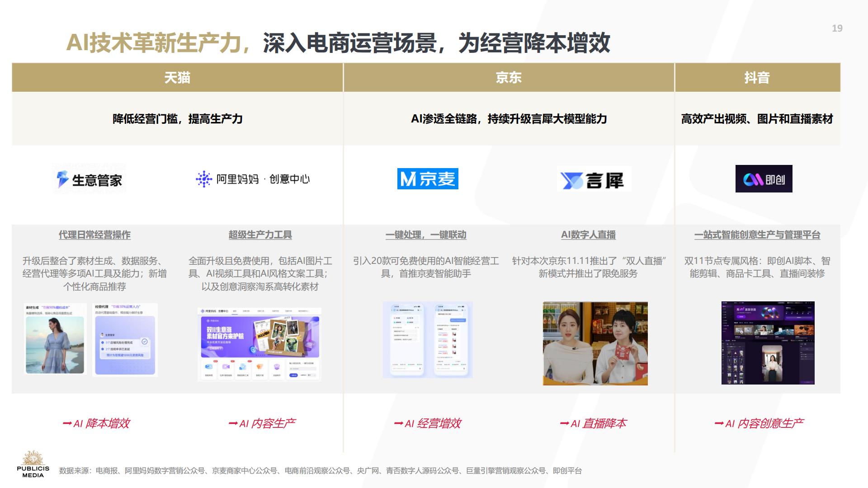Click the paragraph starting 全面升级且免费使用
This screenshot has height=488, width=868.
pyautogui.click(x=260, y=274)
